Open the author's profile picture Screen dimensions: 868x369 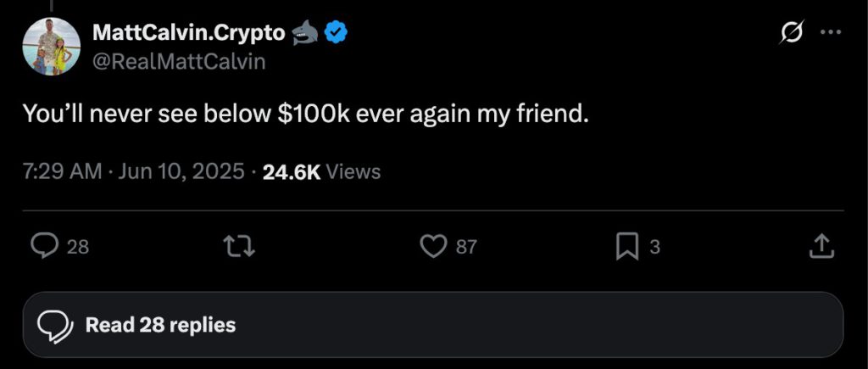pos(52,46)
